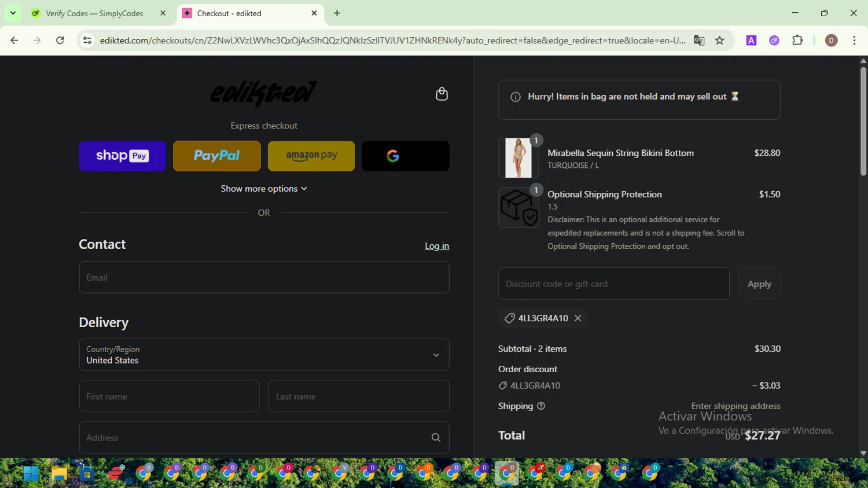Focus the Email input field
This screenshot has width=868, height=488.
pyautogui.click(x=264, y=277)
